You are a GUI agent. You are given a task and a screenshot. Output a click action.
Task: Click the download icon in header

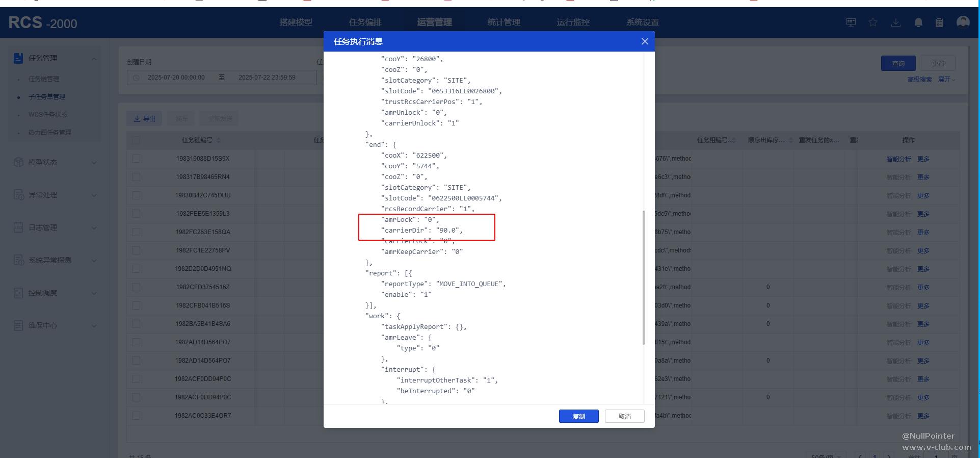895,22
